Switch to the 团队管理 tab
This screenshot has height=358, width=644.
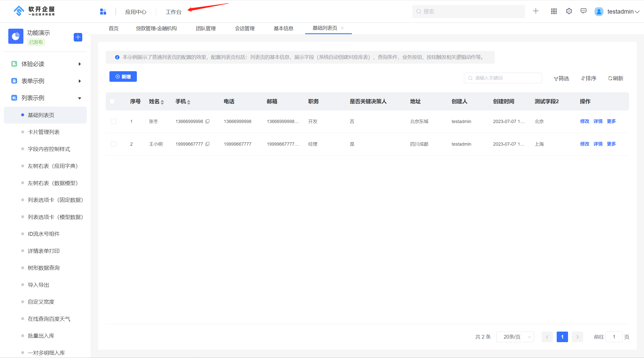(x=206, y=28)
